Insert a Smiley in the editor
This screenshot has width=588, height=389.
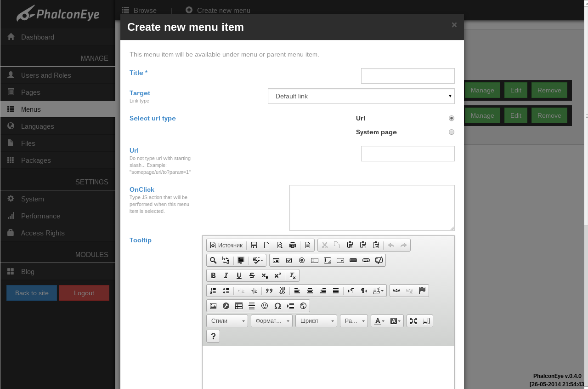pos(265,306)
